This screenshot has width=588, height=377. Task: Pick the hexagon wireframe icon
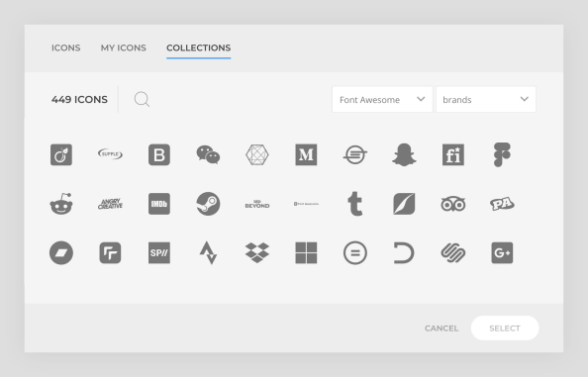(x=256, y=154)
